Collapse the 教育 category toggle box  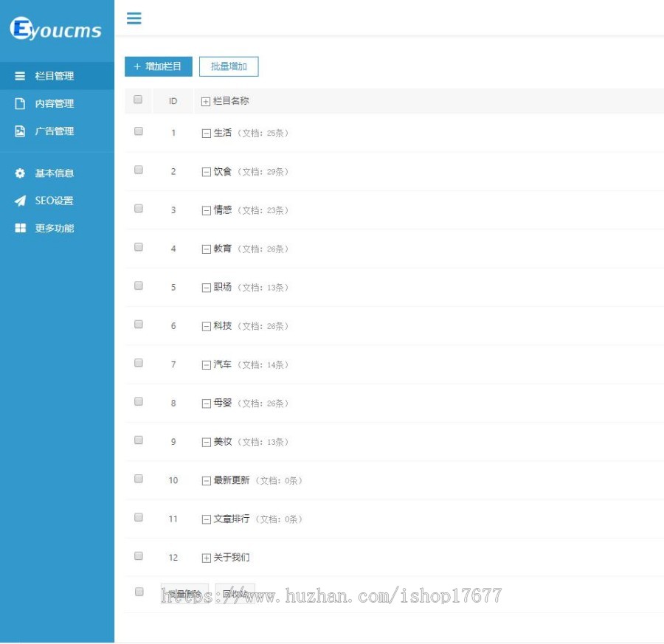coord(207,249)
